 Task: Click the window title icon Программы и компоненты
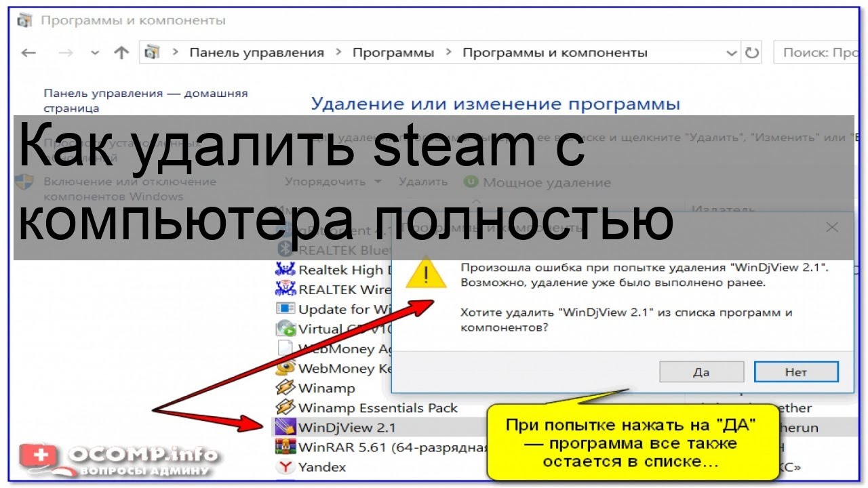[x=24, y=20]
